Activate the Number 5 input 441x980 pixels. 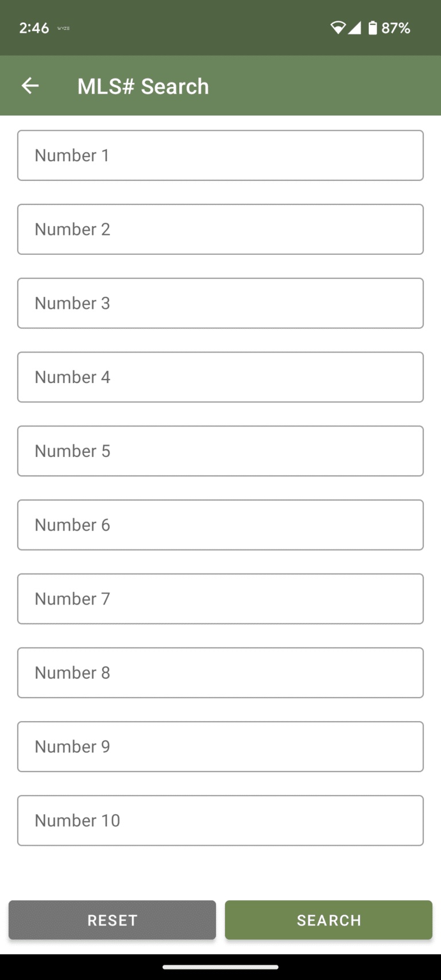click(220, 451)
